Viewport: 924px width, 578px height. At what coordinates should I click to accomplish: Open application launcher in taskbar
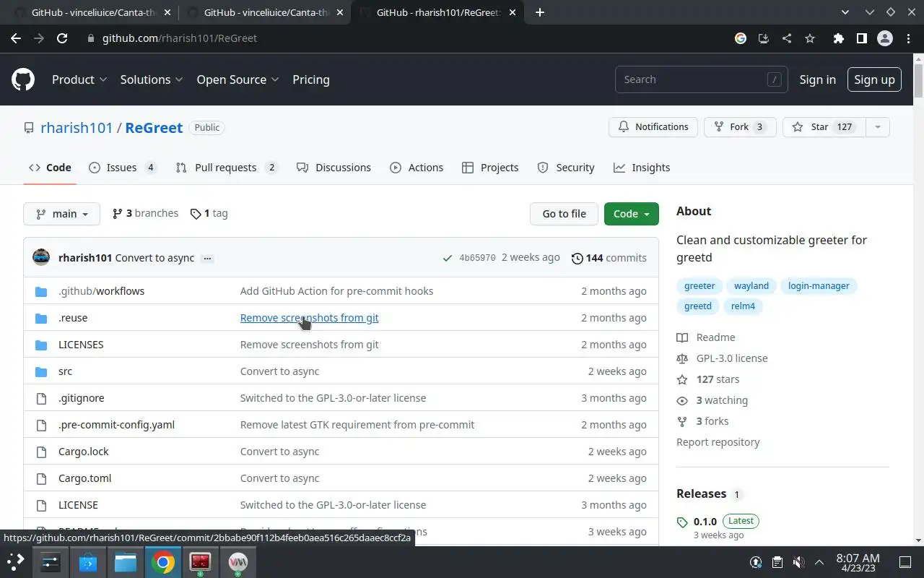tap(16, 561)
